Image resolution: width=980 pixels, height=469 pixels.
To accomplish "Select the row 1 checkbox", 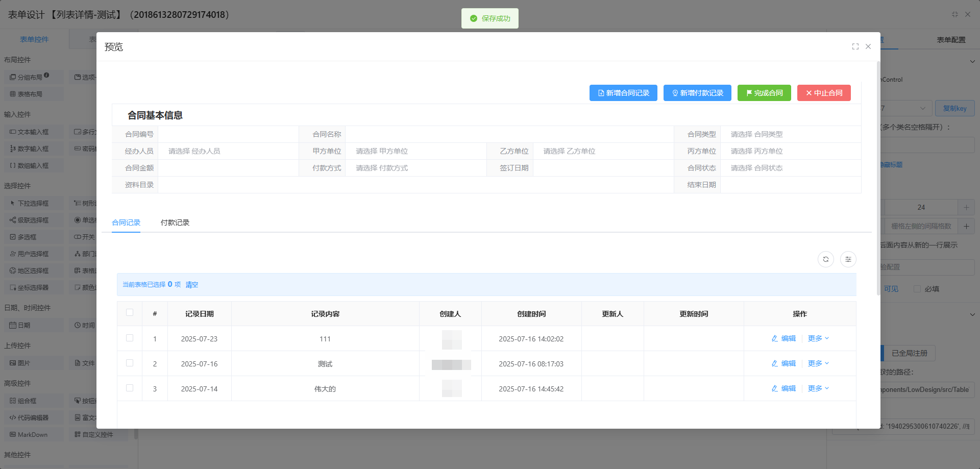I will click(130, 338).
